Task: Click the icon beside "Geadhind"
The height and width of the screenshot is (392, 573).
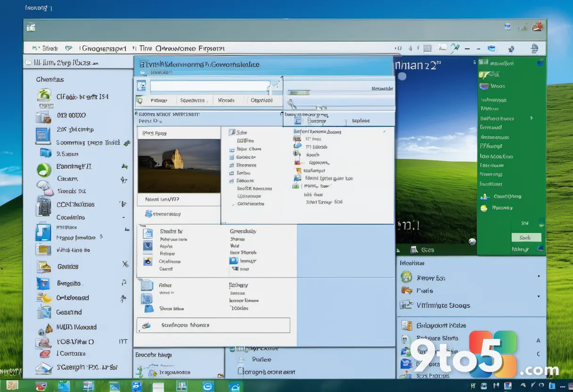Action: click(44, 311)
